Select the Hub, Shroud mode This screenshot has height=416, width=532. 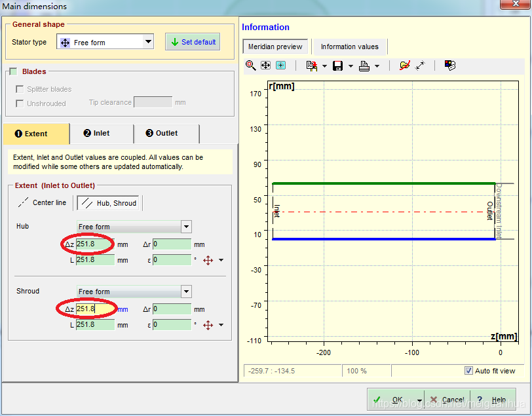coord(108,203)
